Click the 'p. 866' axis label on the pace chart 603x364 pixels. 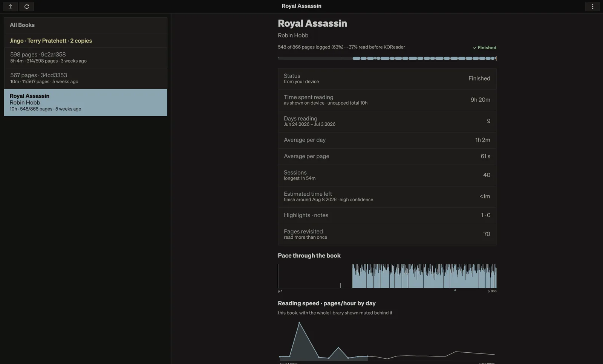click(x=492, y=291)
